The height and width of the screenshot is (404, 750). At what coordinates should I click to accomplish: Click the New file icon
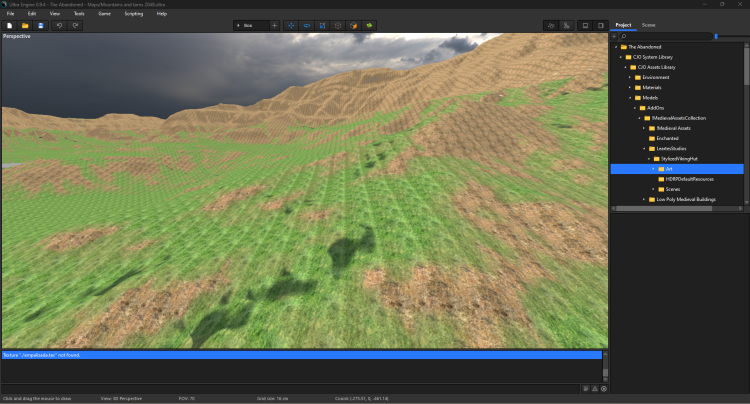[9, 25]
